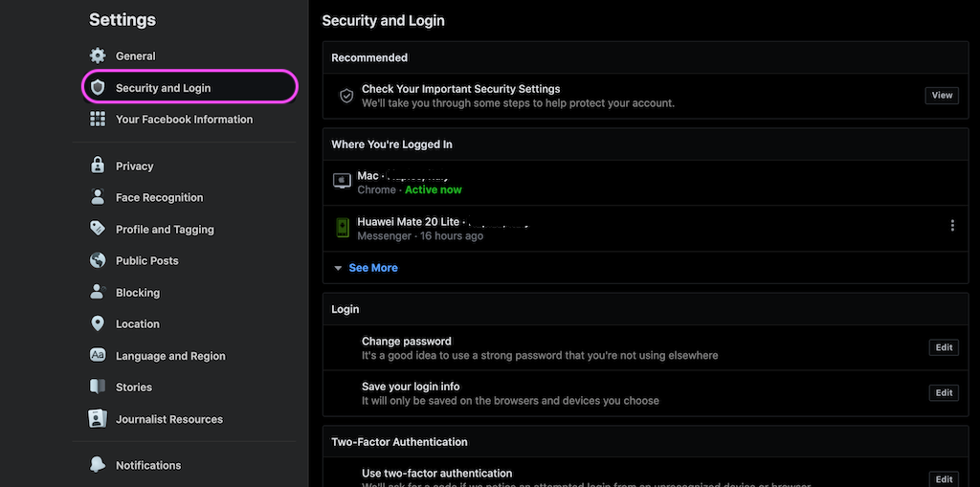
Task: Expand the See More arrow for logged-in devices
Action: 338,268
